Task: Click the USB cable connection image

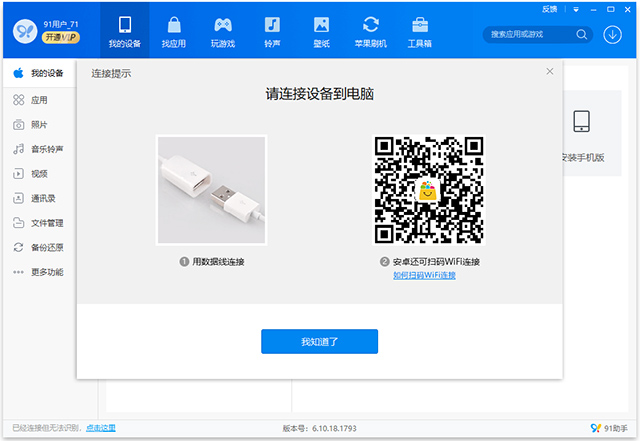Action: pos(211,190)
